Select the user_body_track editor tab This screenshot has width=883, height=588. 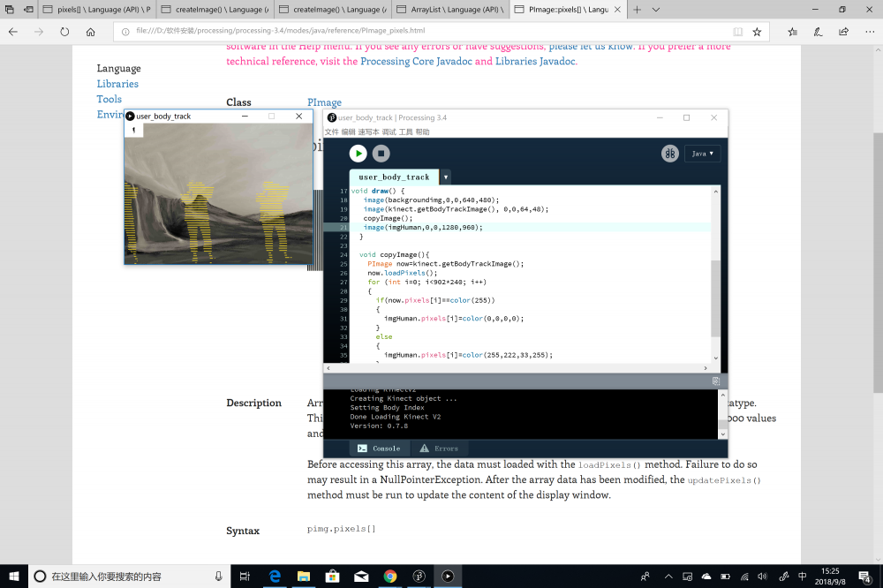394,177
